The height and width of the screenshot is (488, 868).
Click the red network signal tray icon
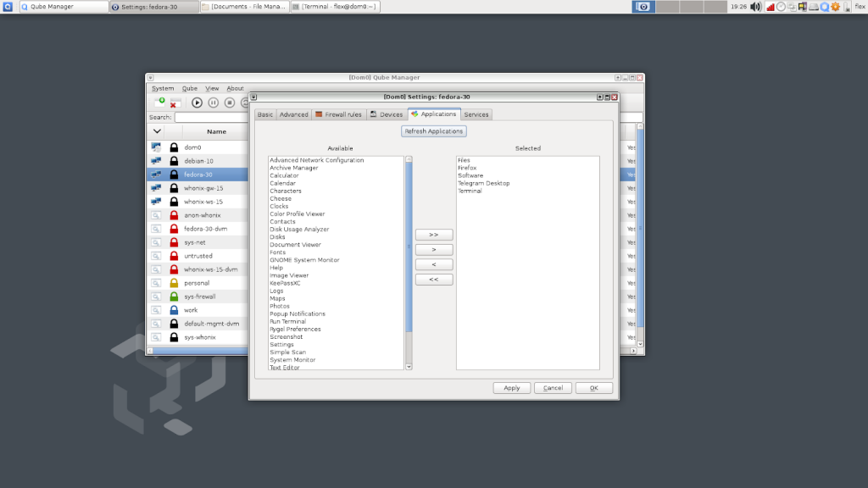click(x=770, y=7)
